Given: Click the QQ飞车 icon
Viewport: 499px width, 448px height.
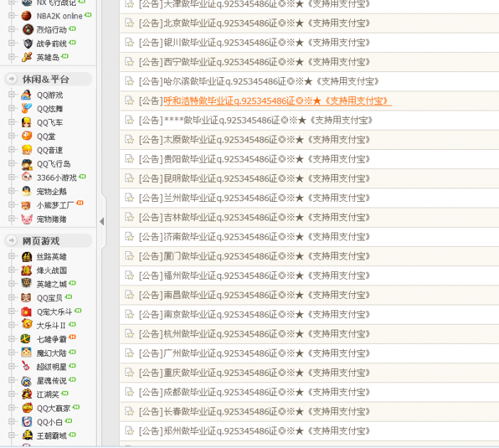Looking at the screenshot, I should (26, 122).
